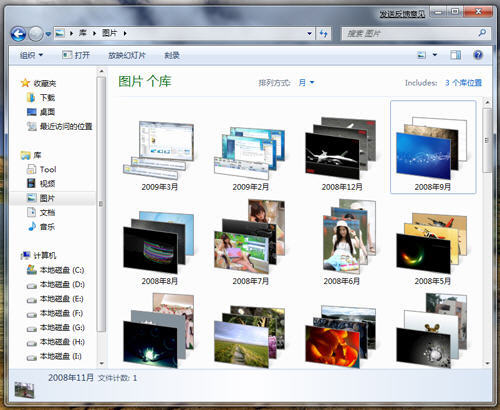This screenshot has height=410, width=500.
Task: Select the 2008年7月 photo stack
Action: click(x=250, y=243)
